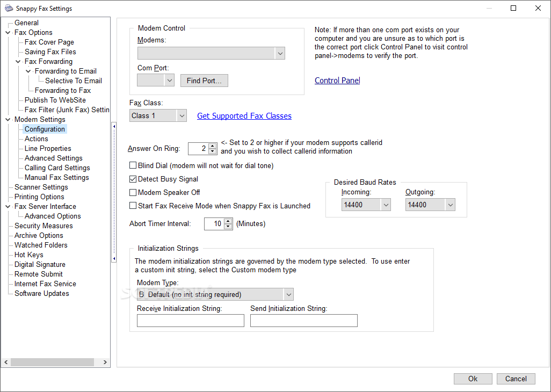
Task: Collapse the Modem Settings tree node
Action: point(8,120)
